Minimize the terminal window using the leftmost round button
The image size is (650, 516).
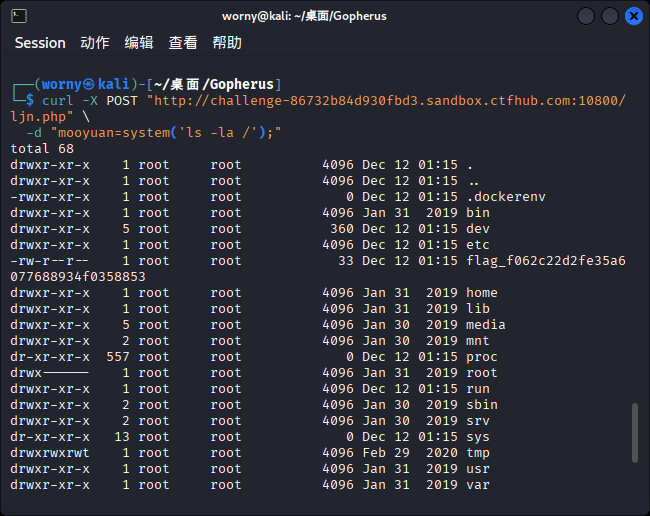pos(586,16)
